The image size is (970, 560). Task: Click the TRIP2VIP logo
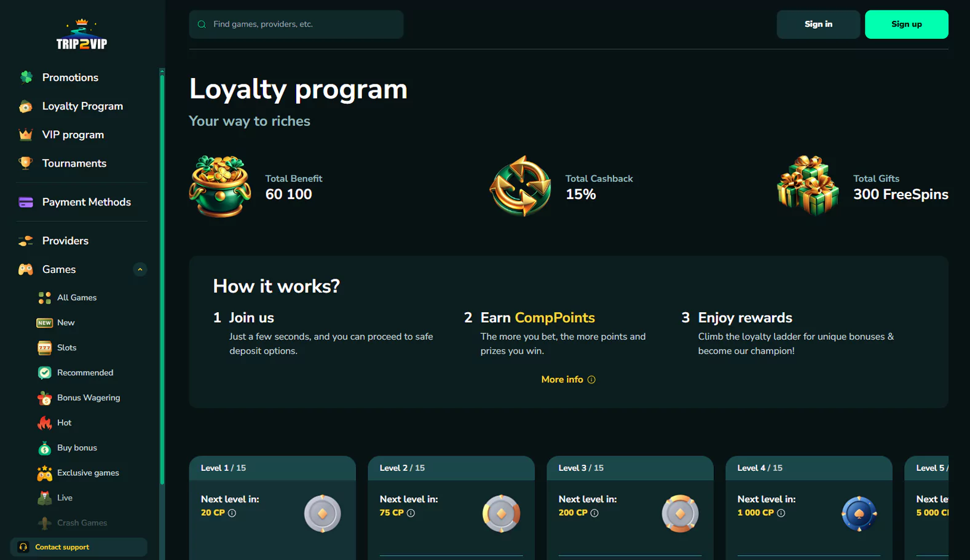tap(82, 35)
